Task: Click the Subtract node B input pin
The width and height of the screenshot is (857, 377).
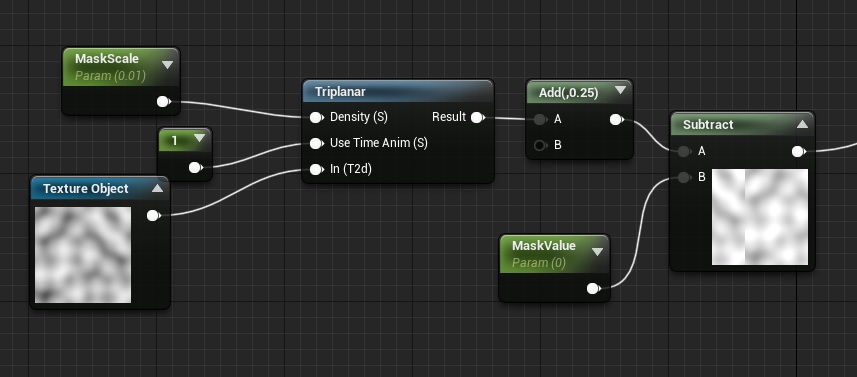Action: 684,177
